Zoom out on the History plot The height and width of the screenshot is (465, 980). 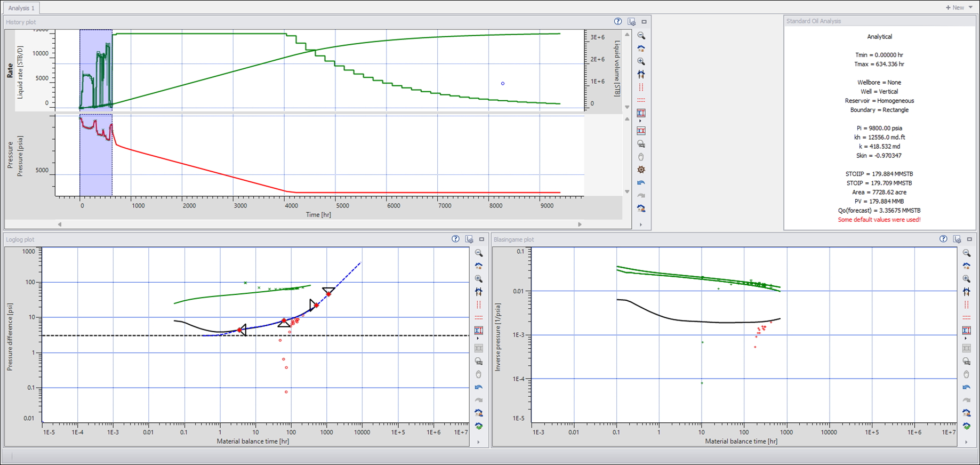[x=641, y=36]
